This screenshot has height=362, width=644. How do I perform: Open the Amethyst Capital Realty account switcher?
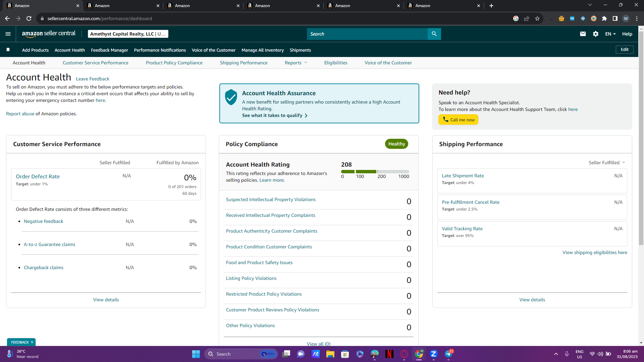[128, 34]
